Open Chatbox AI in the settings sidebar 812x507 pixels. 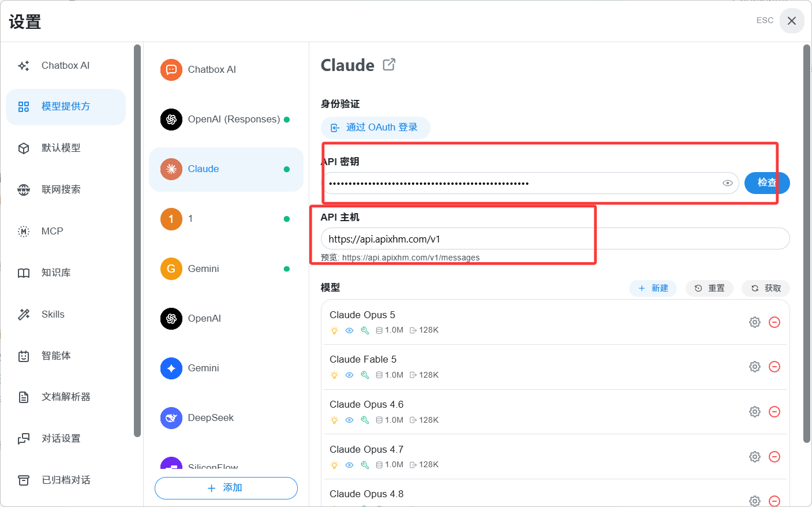(x=66, y=65)
